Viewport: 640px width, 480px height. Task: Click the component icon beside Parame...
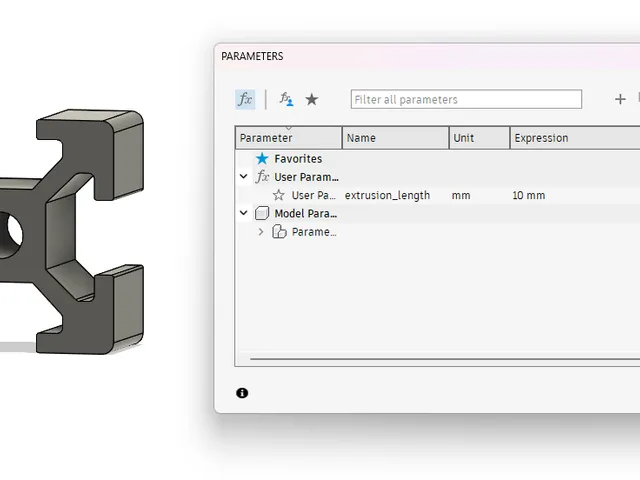tap(280, 231)
